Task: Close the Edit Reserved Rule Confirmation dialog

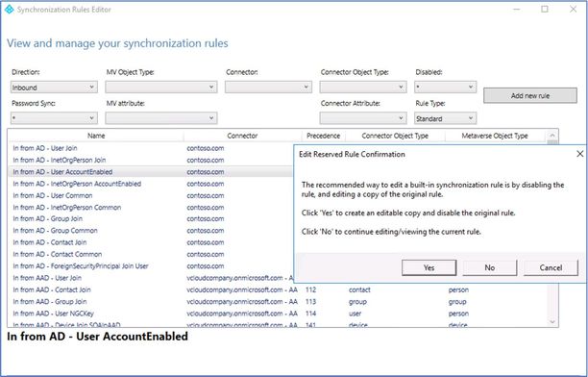Action: [x=579, y=154]
